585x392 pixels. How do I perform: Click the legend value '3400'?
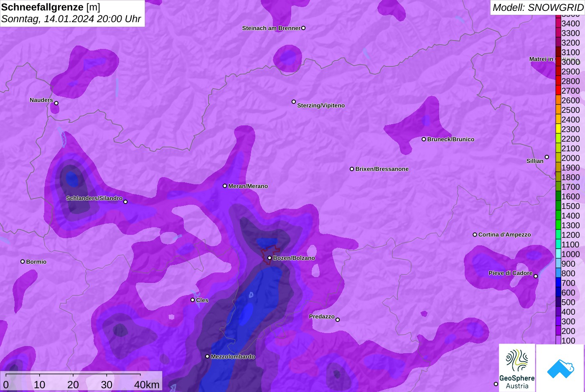coord(570,23)
